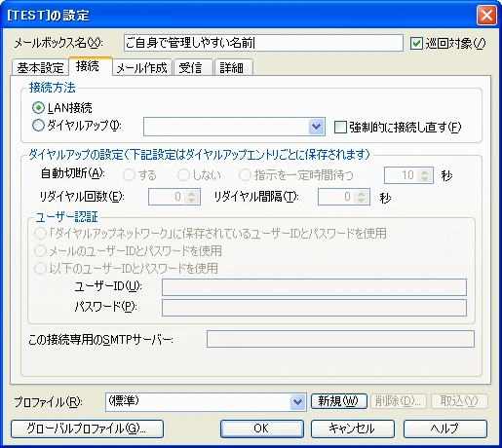Increase the リダイヤル回数 spinner value
Screen dimensions: 502x448
[x=192, y=193]
